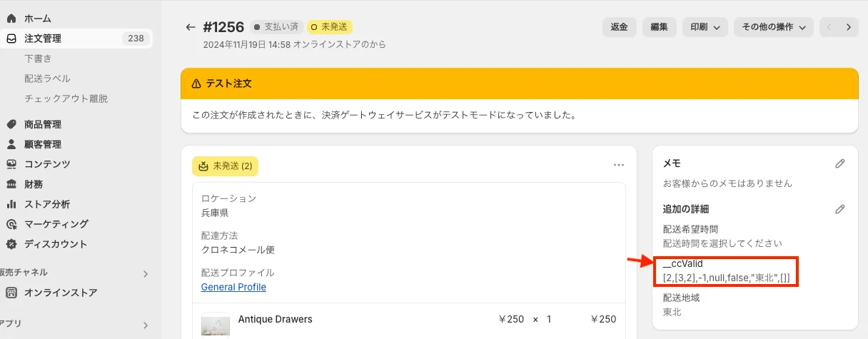Click the オンラインストア store icon
The width and height of the screenshot is (868, 339).
(11, 293)
